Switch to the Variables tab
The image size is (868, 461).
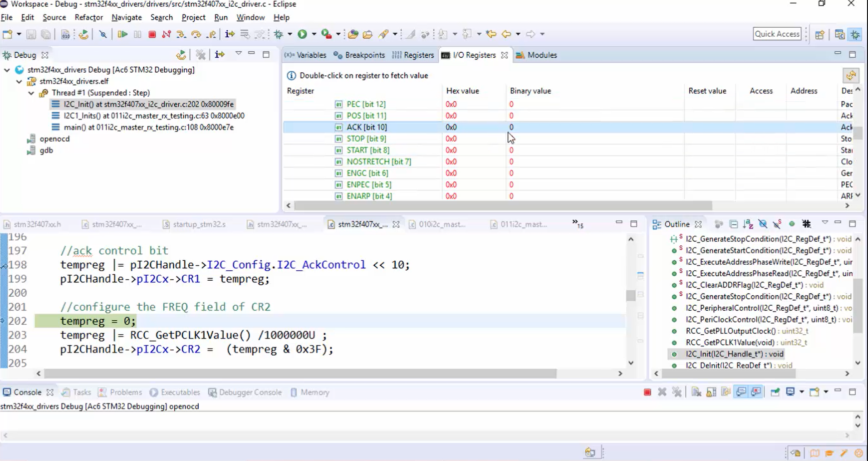pyautogui.click(x=305, y=55)
